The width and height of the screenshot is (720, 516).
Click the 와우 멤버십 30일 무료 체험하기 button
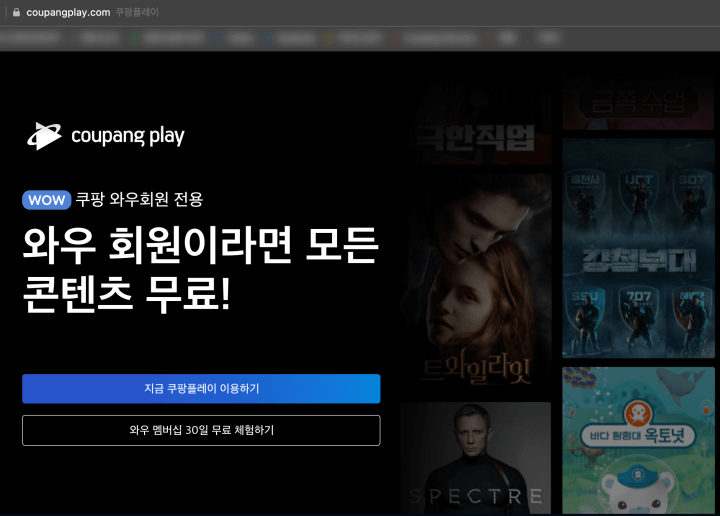click(x=201, y=430)
